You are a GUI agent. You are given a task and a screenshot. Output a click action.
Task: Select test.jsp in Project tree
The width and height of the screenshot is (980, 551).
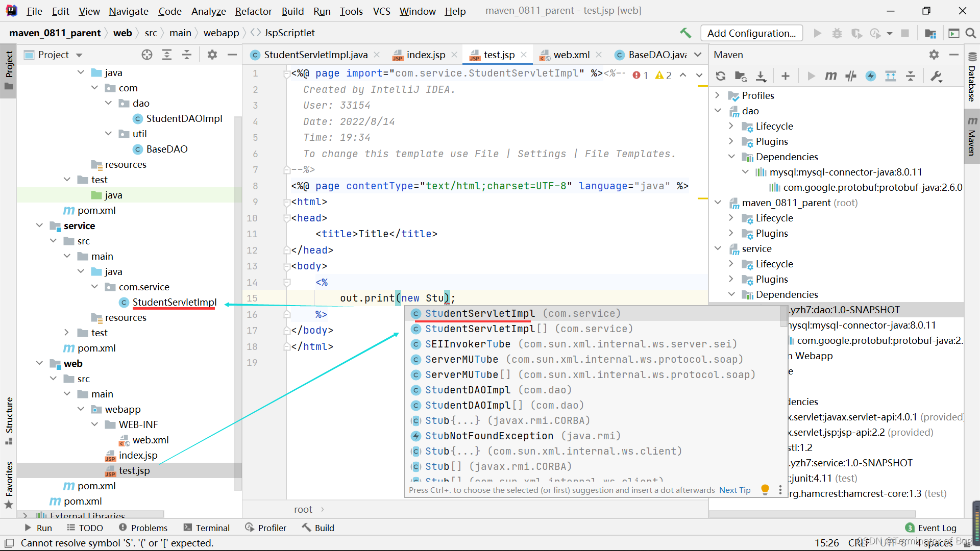[x=134, y=470]
